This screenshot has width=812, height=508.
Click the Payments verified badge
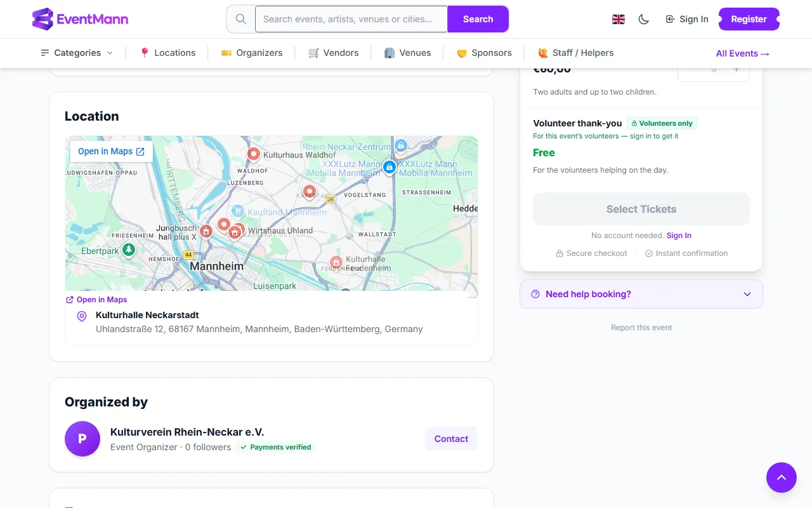(276, 447)
